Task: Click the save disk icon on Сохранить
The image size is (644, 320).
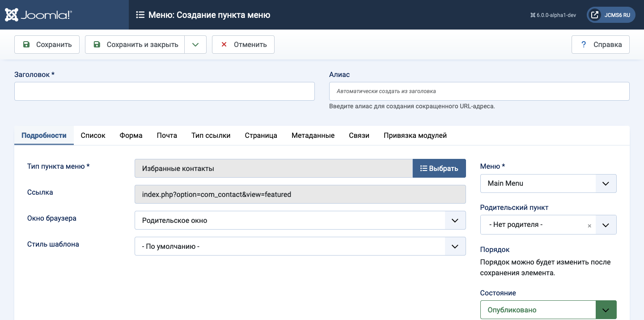Action: [x=27, y=44]
